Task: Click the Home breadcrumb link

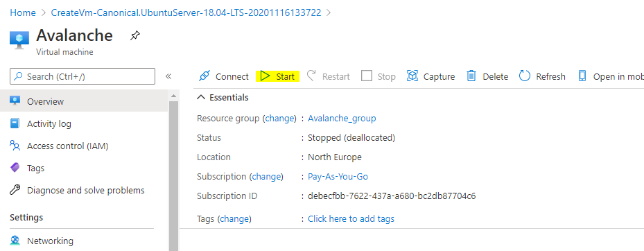Action: 23,12
